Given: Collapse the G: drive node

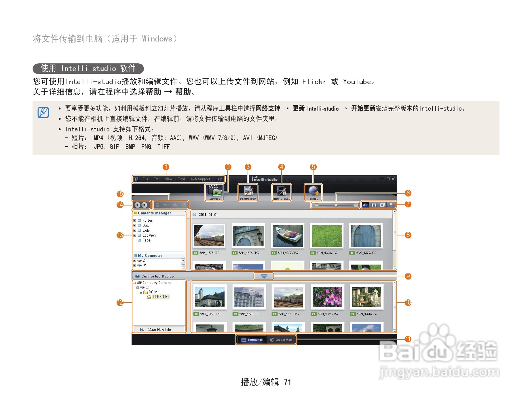Looking at the screenshot, I should [x=138, y=288].
